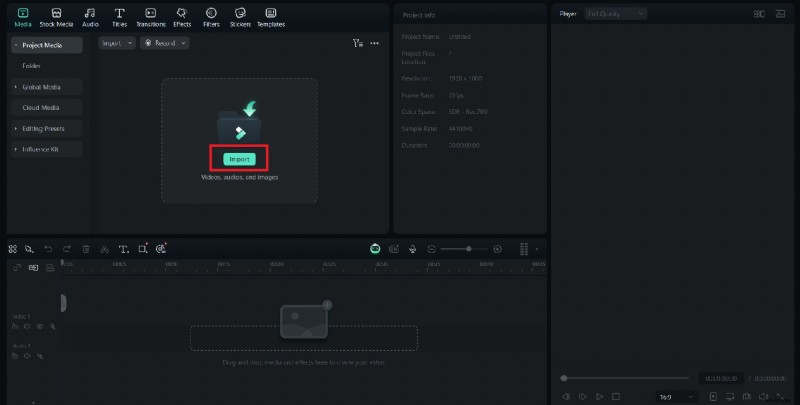Screen dimensions: 800x405
Task: Open the Import dropdown above media area
Action: (x=116, y=43)
